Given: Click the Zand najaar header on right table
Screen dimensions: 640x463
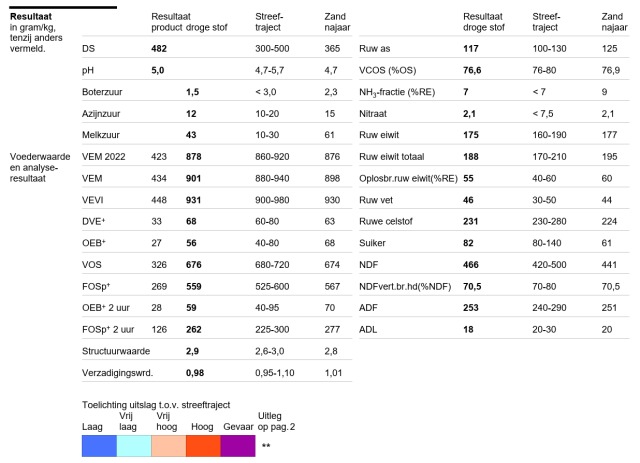Looking at the screenshot, I should [x=614, y=22].
